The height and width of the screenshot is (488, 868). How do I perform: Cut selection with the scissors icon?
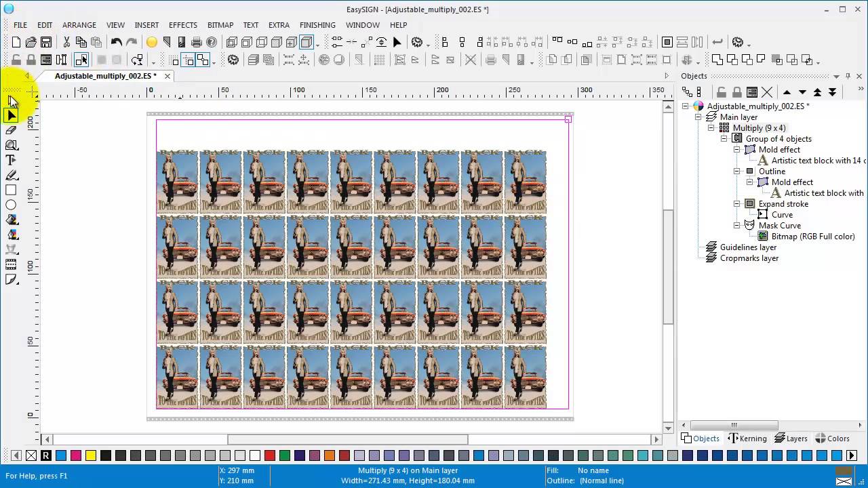[x=66, y=42]
